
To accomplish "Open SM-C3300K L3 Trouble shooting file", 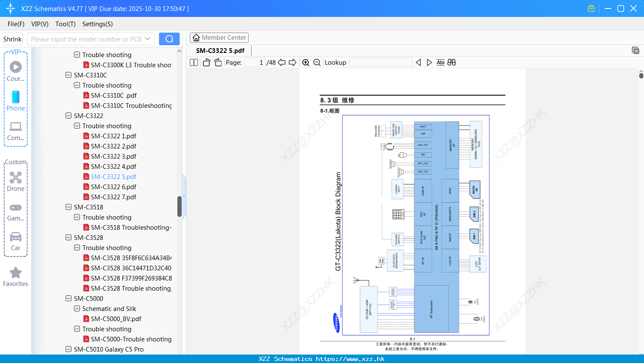I will [127, 65].
